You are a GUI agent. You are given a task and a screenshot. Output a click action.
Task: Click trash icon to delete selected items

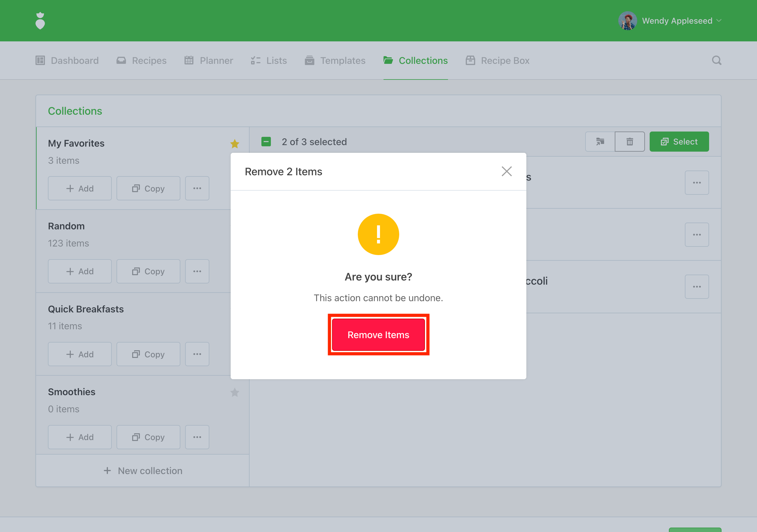(x=630, y=142)
